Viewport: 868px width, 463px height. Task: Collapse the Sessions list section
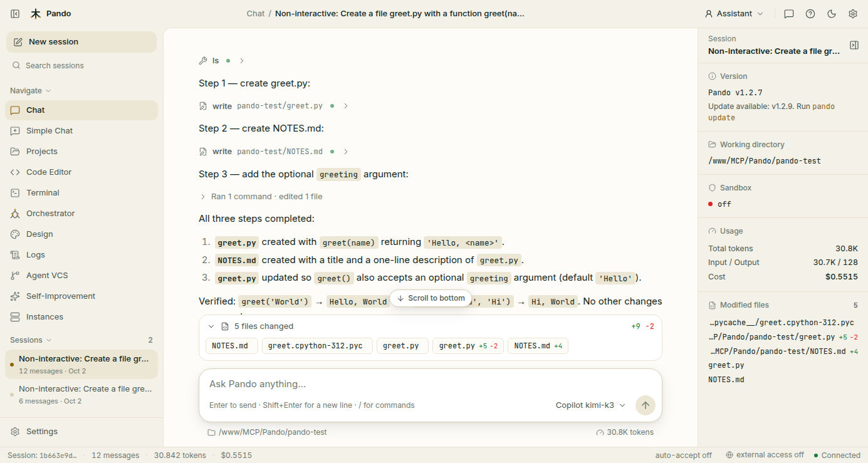point(31,340)
